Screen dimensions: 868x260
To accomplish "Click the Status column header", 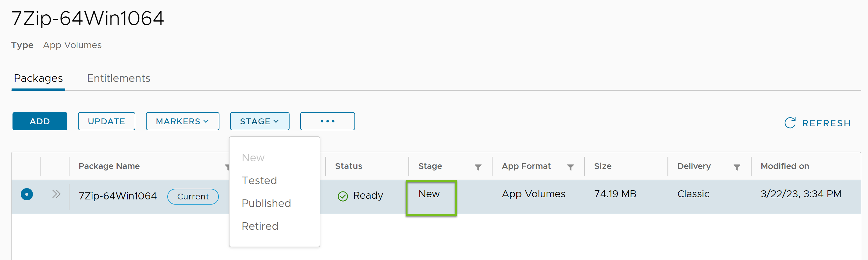I will 348,166.
